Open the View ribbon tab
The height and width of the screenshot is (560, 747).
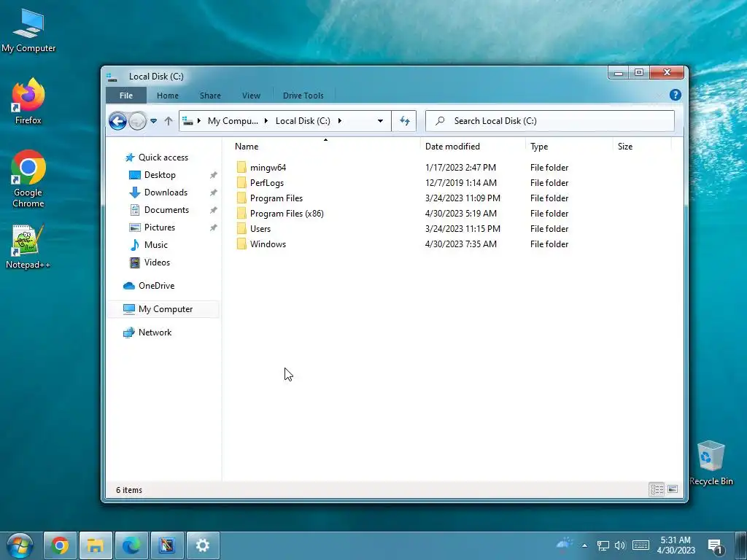251,96
